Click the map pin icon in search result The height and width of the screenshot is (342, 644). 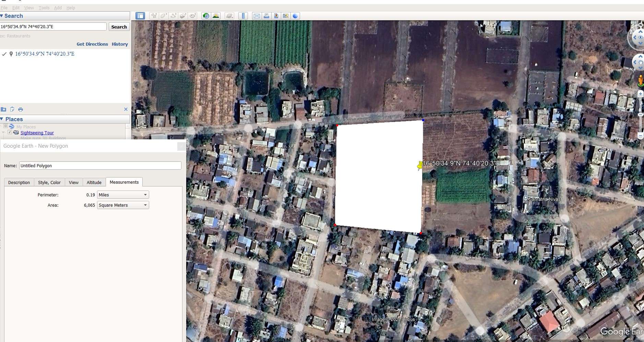(x=11, y=54)
